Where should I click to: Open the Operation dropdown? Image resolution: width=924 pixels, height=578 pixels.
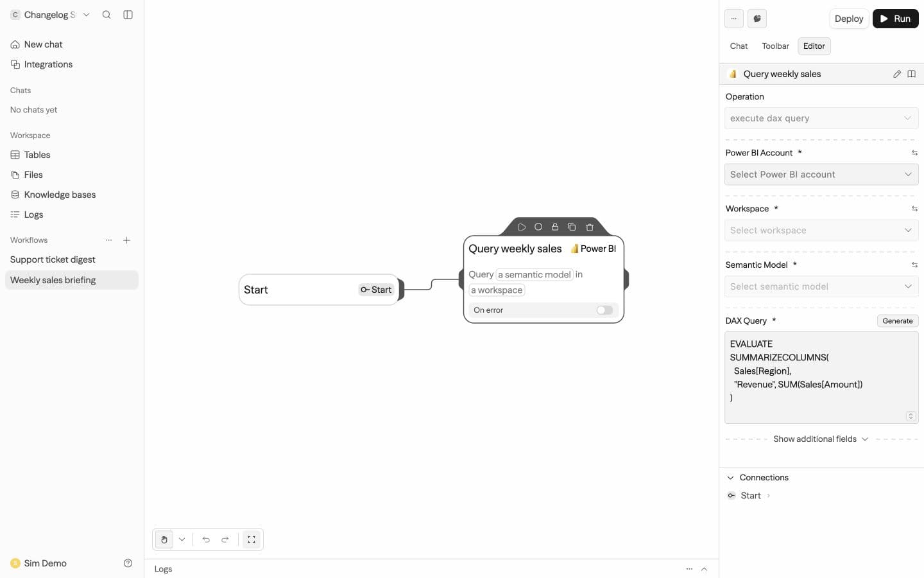click(821, 118)
